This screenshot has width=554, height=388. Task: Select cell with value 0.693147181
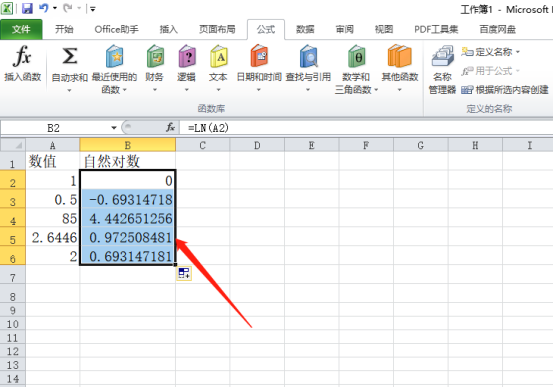(x=128, y=256)
